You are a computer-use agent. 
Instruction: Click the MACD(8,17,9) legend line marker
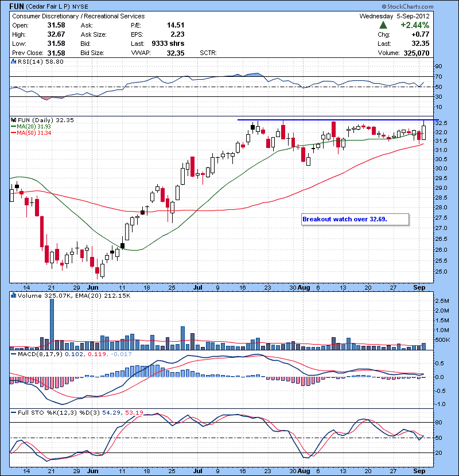click(13, 354)
